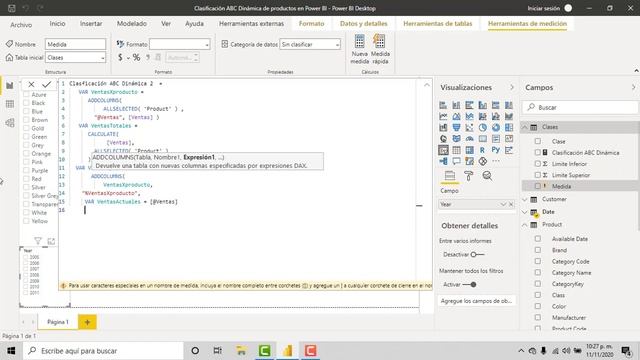The image size is (640, 360).
Task: Open the Data view from left sidebar
Action: [10, 104]
